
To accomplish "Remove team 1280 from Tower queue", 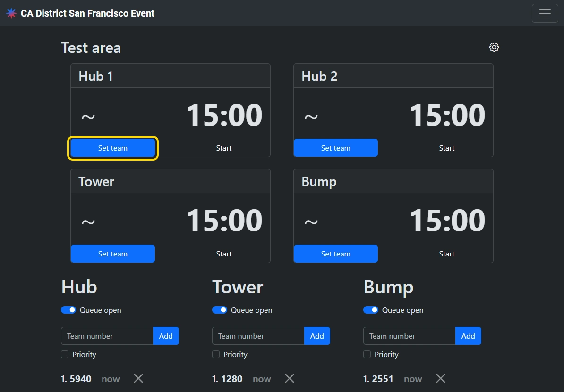I will [x=290, y=378].
